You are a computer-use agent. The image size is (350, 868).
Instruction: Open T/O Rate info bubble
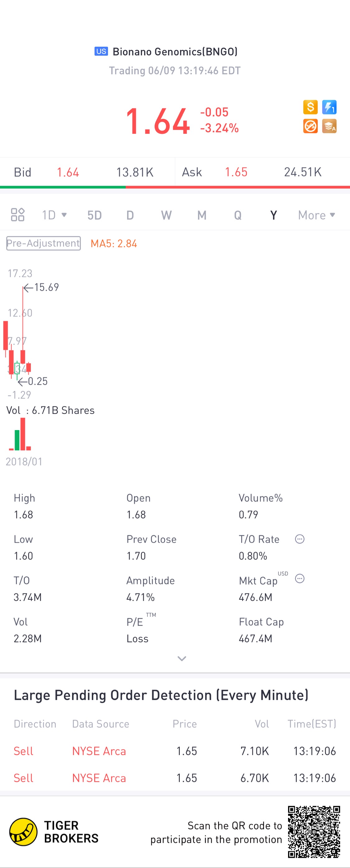(x=300, y=539)
